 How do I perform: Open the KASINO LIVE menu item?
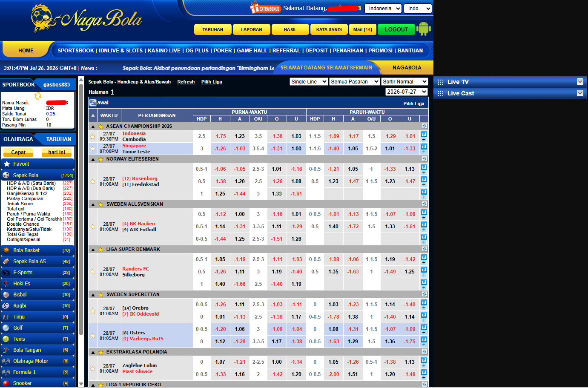point(164,50)
